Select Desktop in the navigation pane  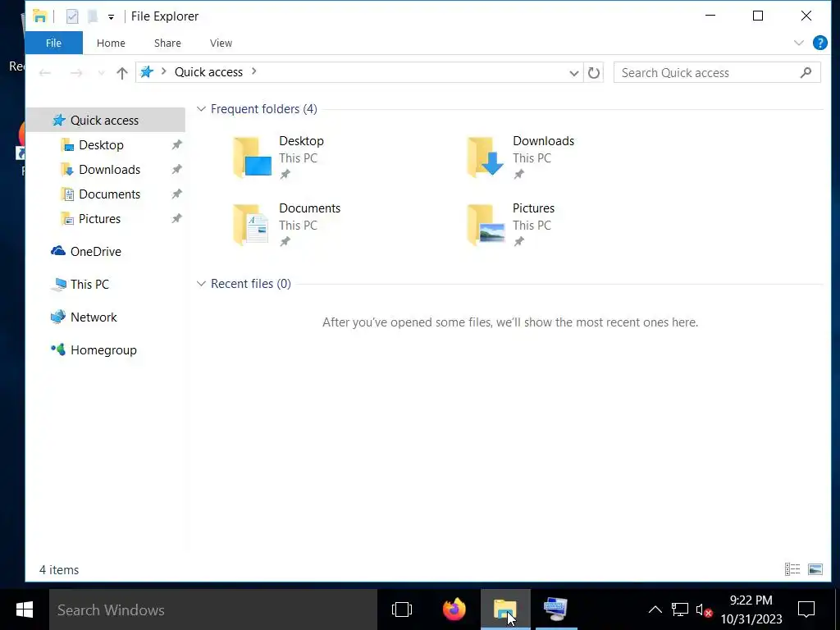tap(101, 144)
